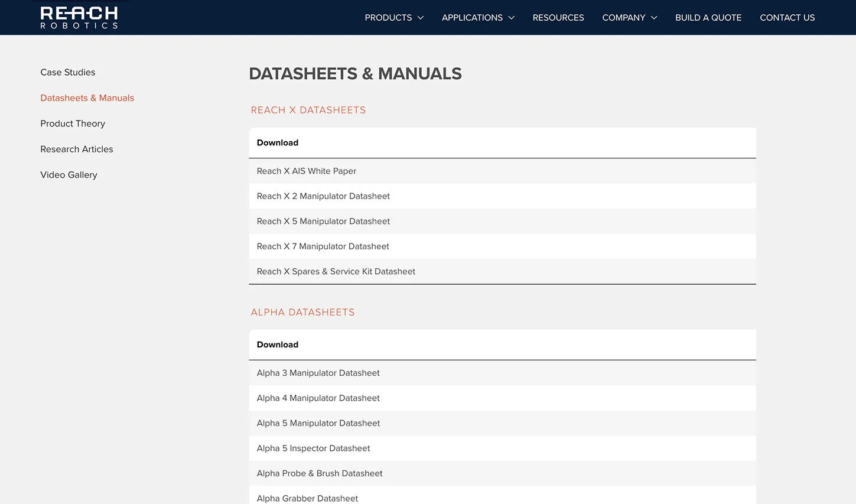Open the Contact Us page
The width and height of the screenshot is (856, 504).
(787, 18)
